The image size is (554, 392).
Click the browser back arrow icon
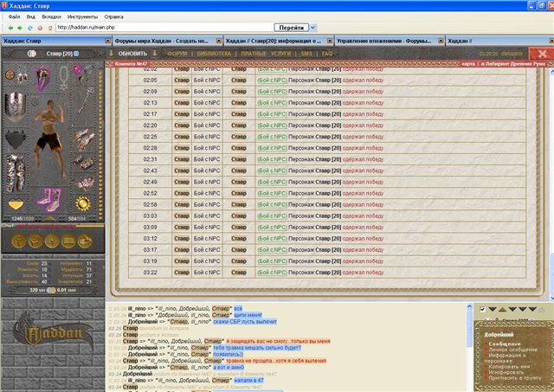10,28
